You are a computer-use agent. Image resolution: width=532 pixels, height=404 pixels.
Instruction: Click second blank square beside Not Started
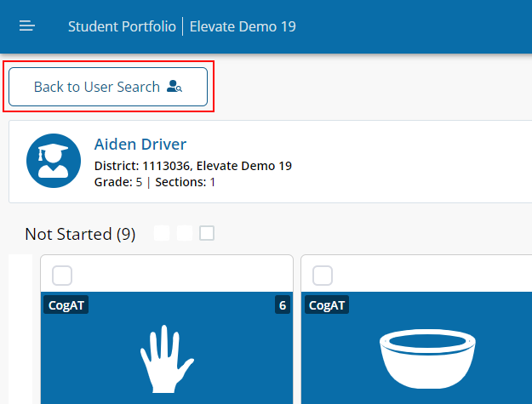[x=185, y=233]
